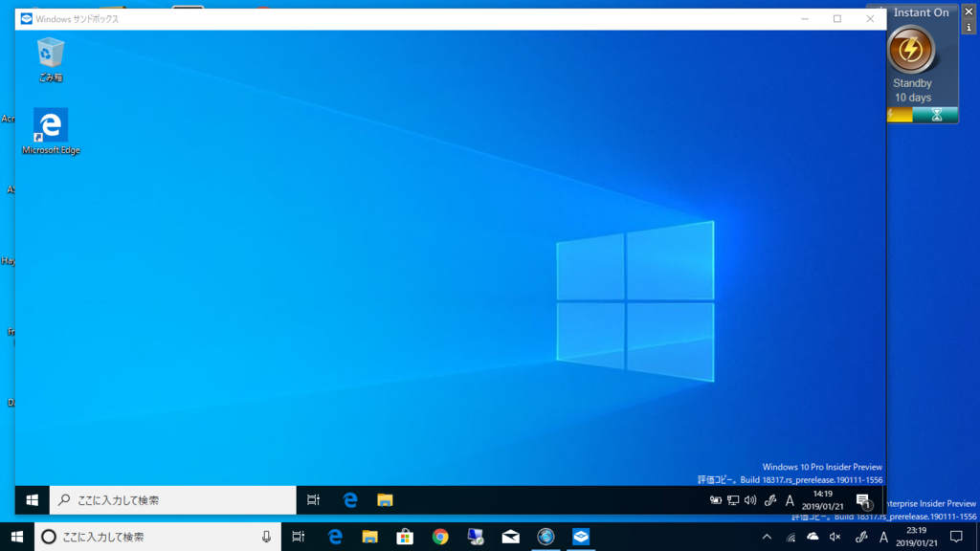The width and height of the screenshot is (980, 551).
Task: Click the Windows Sandbox icon on host taskbar
Action: click(581, 537)
